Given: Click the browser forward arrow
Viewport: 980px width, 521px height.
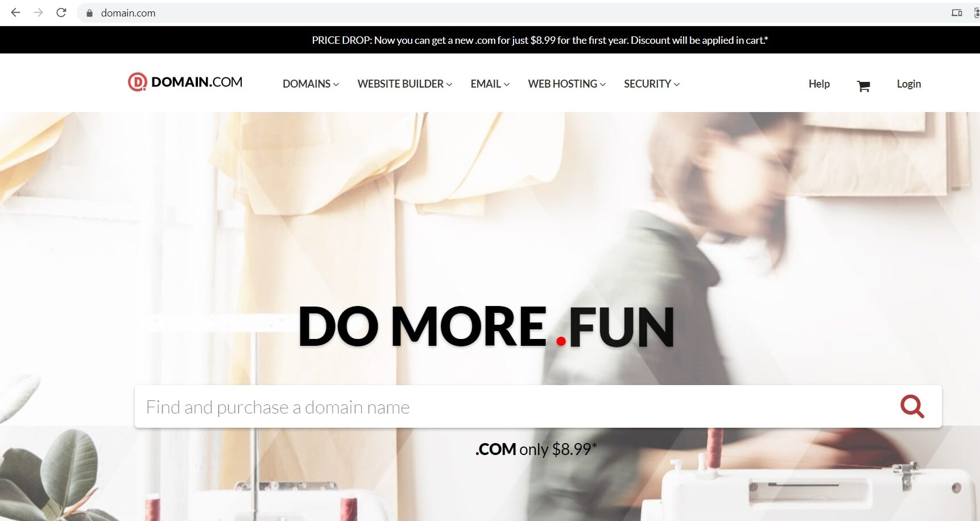Looking at the screenshot, I should (38, 13).
